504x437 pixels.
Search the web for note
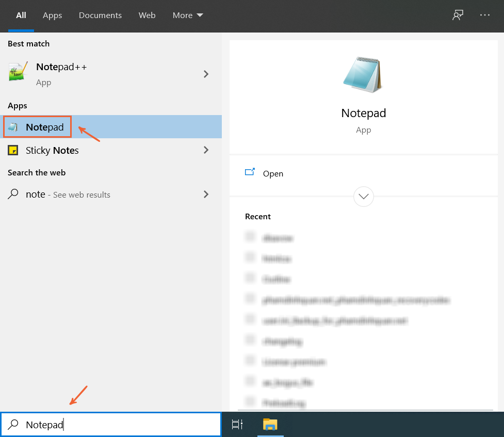click(x=111, y=194)
